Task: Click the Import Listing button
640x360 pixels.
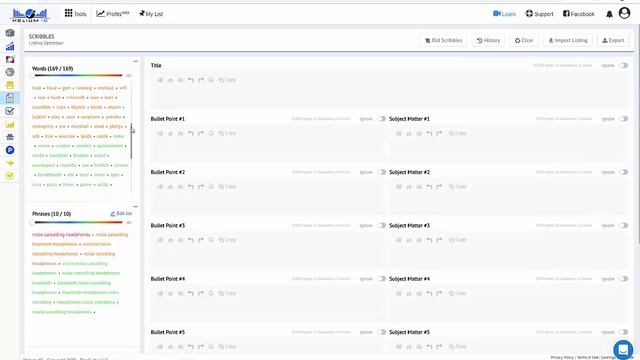Action: click(x=568, y=40)
